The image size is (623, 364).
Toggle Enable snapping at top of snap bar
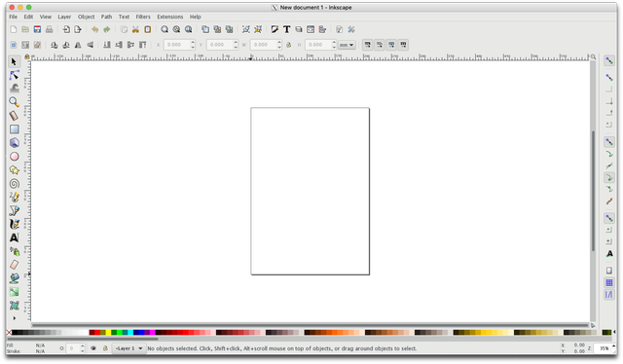click(608, 60)
